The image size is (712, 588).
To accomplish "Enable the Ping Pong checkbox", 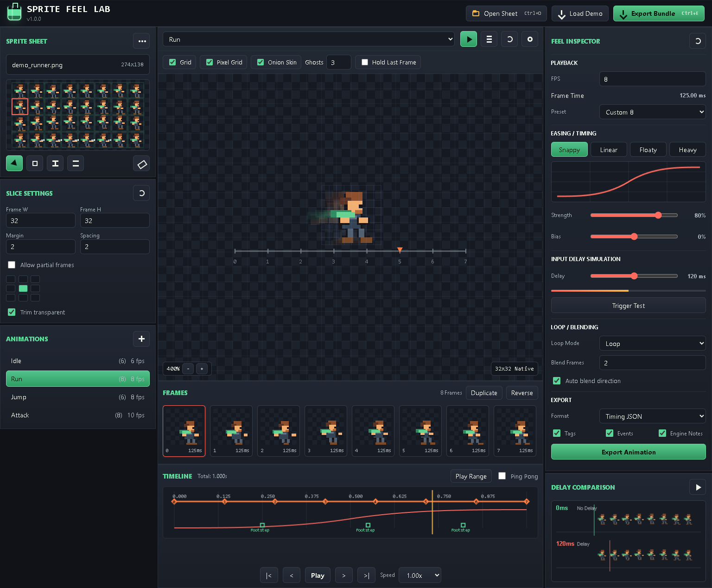I will tap(502, 476).
